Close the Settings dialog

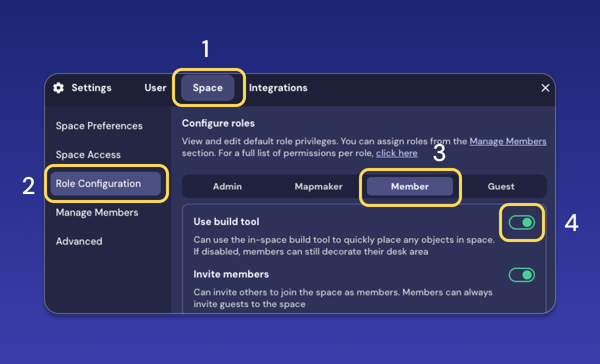(545, 87)
